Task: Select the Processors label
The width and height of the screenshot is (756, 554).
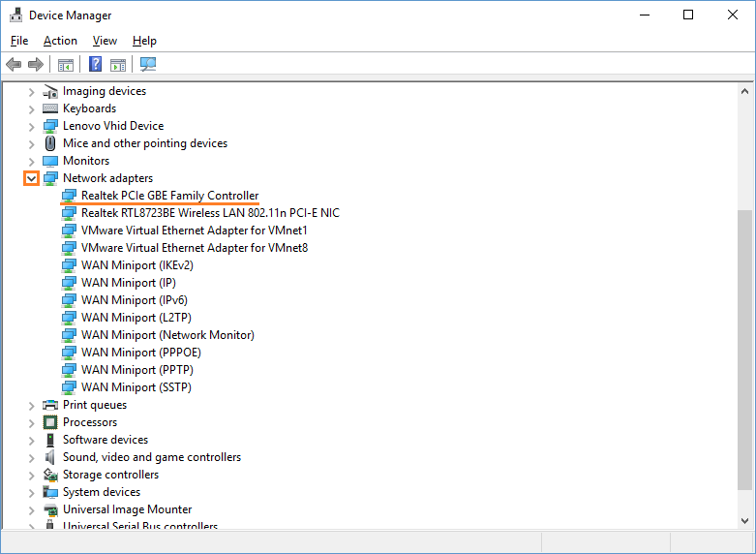Action: 90,422
